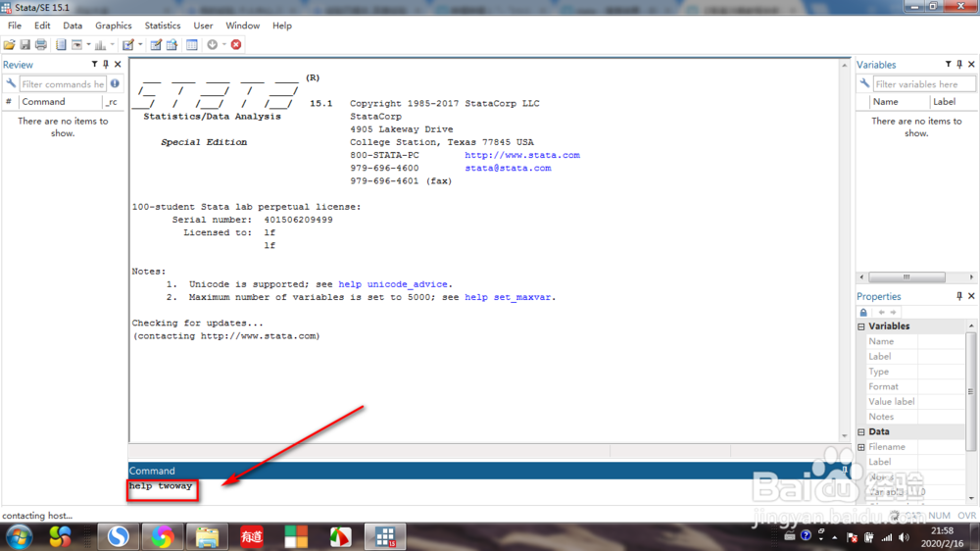Screen dimensions: 980x551
Task: Click the Results window scroll-down arrow
Action: (845, 436)
